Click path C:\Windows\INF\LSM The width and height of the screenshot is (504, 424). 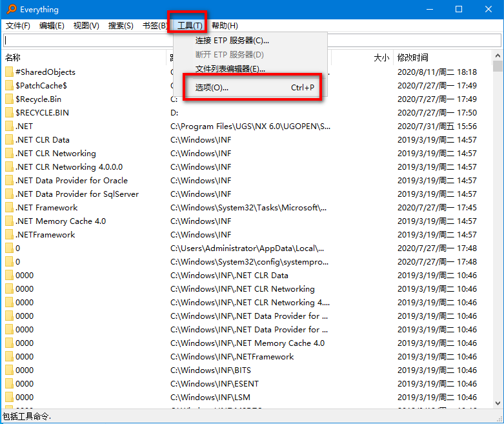pyautogui.click(x=210, y=397)
